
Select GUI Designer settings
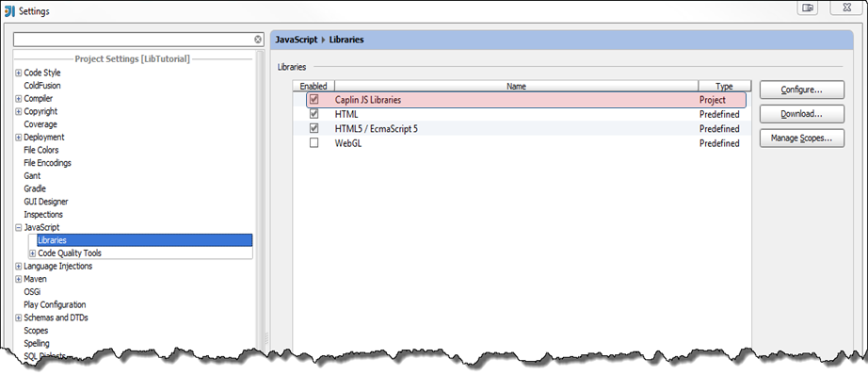click(x=46, y=202)
